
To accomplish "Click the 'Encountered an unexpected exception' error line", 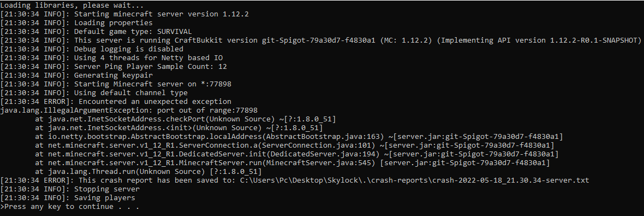I will [116, 102].
